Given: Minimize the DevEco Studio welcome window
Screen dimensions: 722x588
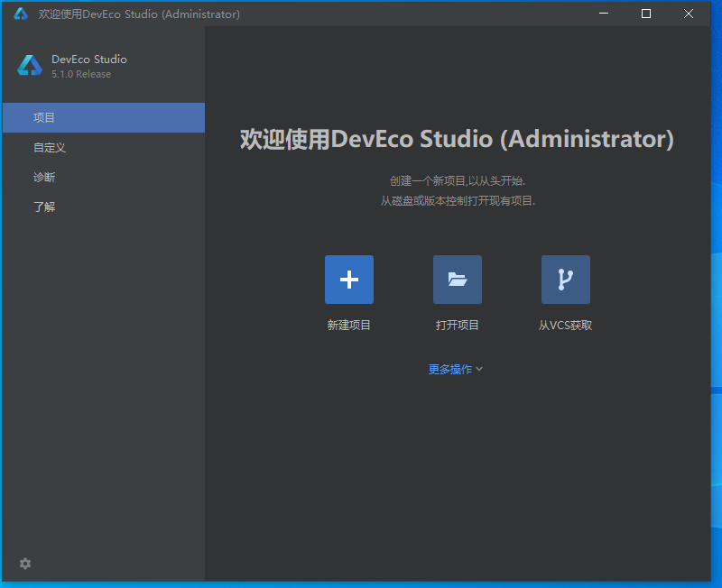Looking at the screenshot, I should point(604,14).
